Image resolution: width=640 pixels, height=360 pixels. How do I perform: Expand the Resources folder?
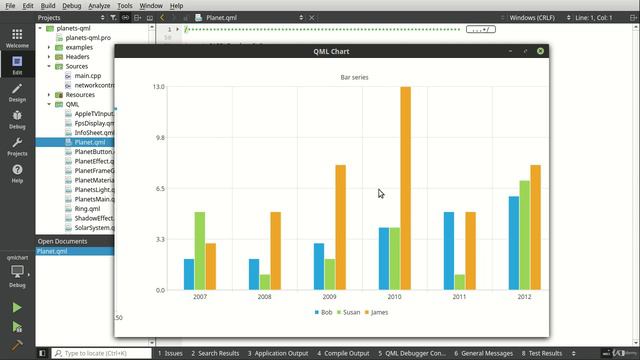[x=49, y=95]
